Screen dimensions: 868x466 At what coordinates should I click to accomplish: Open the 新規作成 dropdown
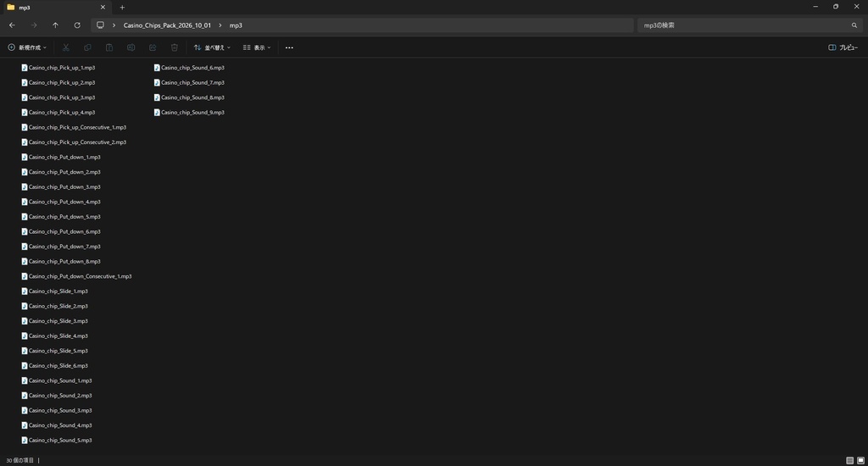(27, 47)
